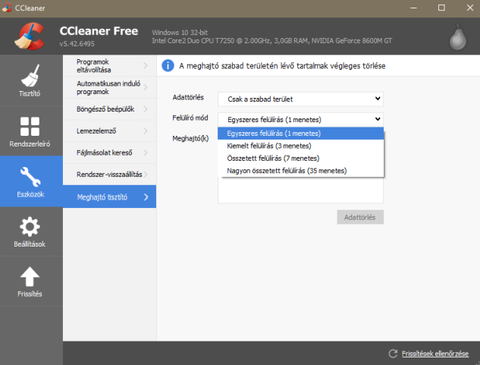Maximize the CCleaner window
This screenshot has width=480, height=365.
[x=441, y=8]
